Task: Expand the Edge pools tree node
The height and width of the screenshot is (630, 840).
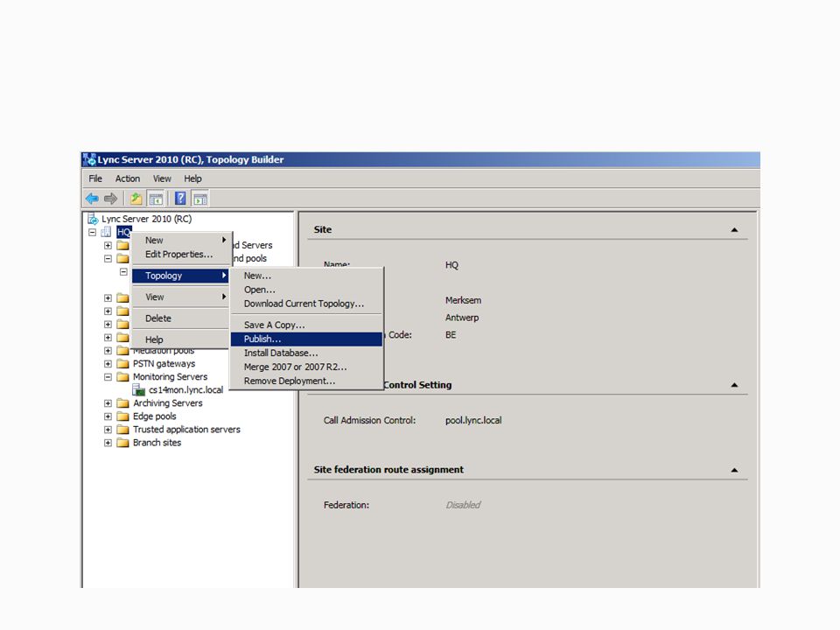Action: [x=108, y=416]
